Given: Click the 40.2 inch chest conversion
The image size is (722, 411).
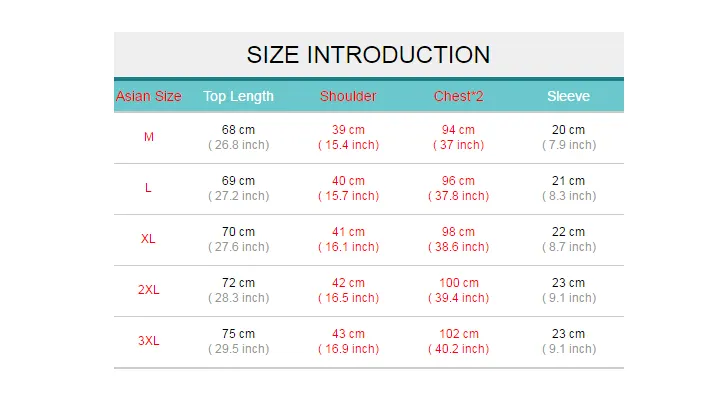Looking at the screenshot, I should click(459, 349).
